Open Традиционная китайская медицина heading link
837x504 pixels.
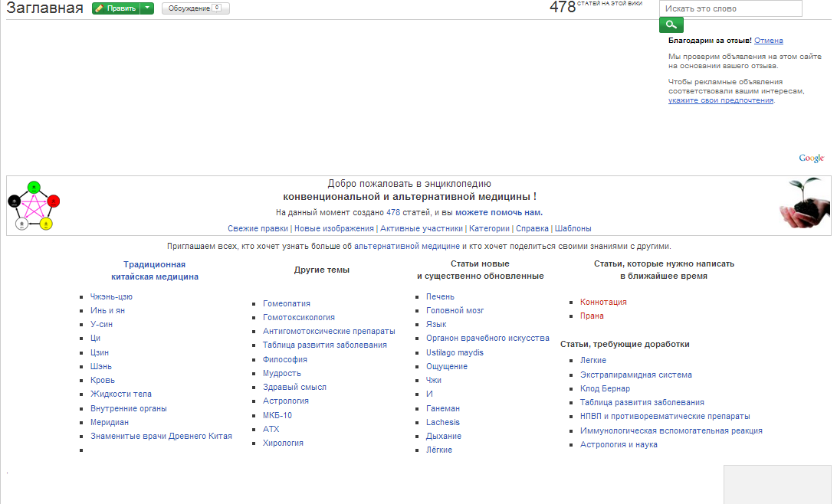click(155, 270)
